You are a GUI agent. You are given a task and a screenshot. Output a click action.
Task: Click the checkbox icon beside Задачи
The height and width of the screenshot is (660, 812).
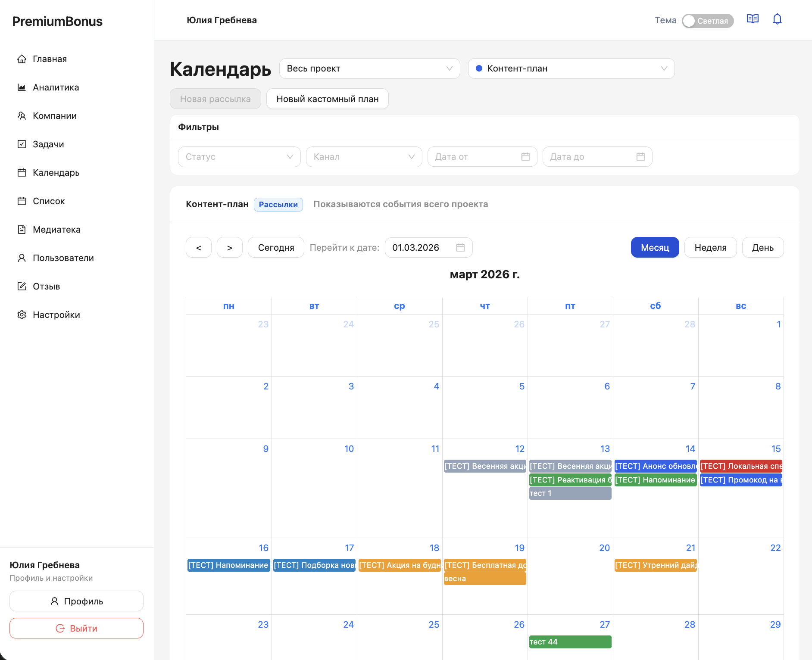[22, 144]
